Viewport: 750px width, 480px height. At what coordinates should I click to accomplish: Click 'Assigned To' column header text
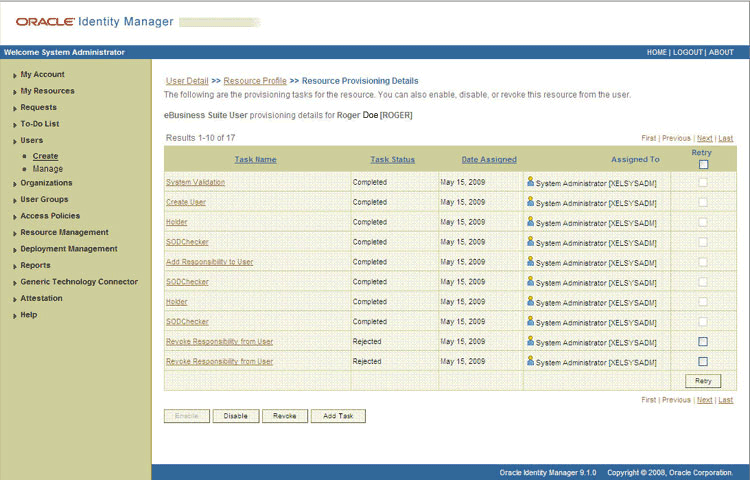click(x=635, y=159)
